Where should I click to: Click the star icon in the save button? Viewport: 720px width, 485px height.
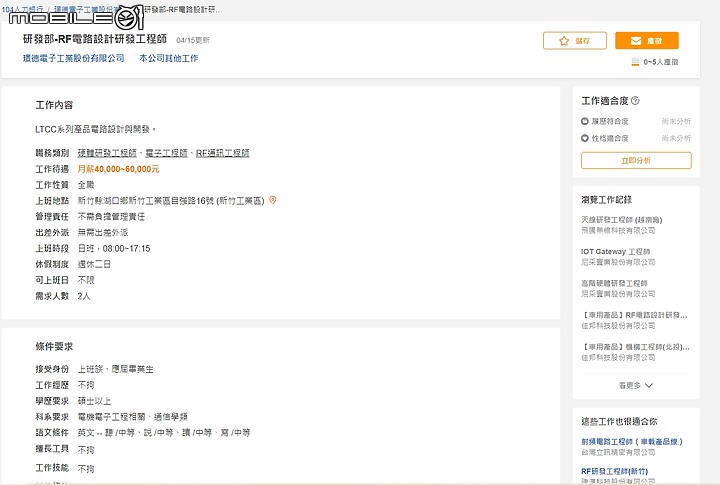pyautogui.click(x=564, y=41)
